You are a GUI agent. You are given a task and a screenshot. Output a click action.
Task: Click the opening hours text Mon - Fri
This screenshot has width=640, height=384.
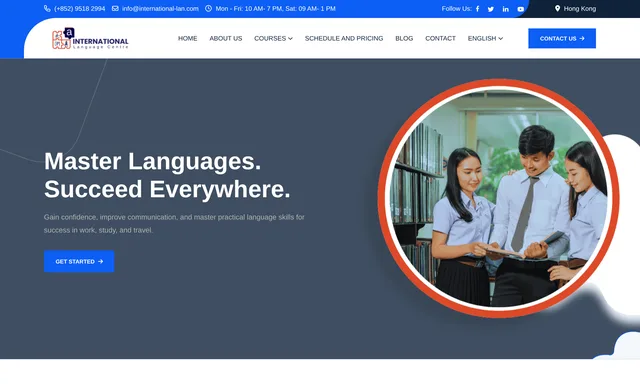[x=276, y=9]
